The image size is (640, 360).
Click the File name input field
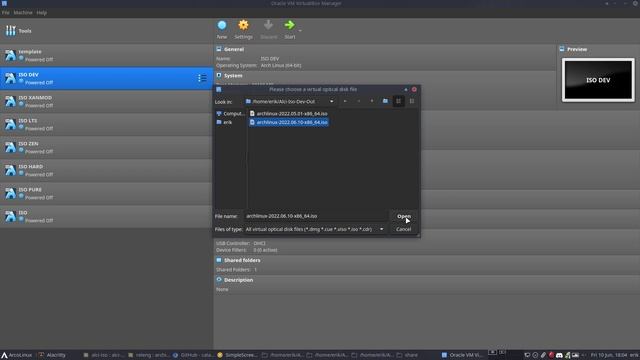(x=316, y=216)
